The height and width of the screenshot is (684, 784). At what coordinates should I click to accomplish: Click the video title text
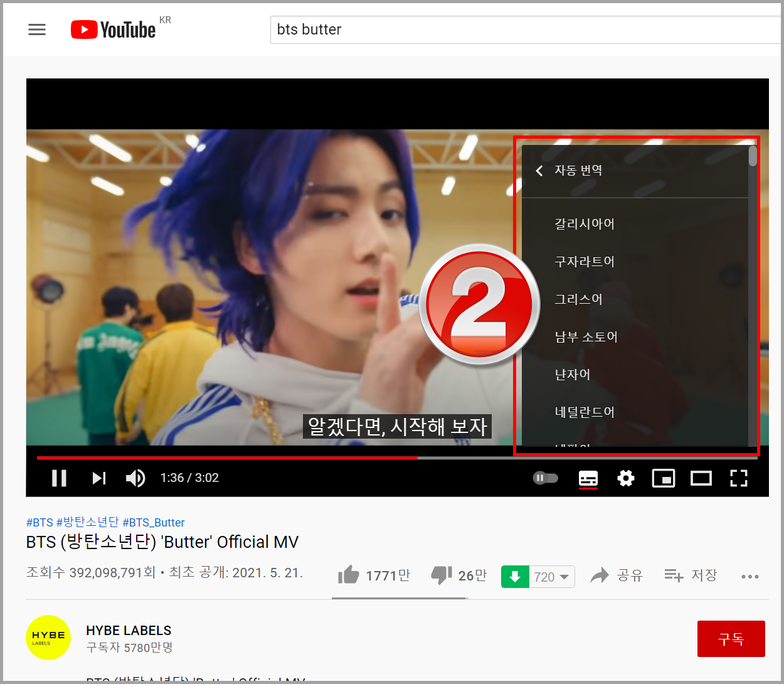[162, 542]
